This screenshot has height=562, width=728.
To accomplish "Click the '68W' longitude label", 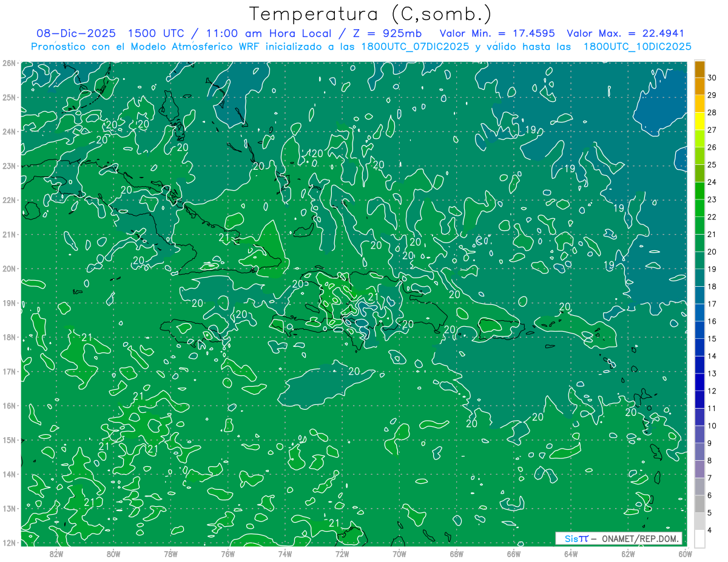I will click(456, 553).
